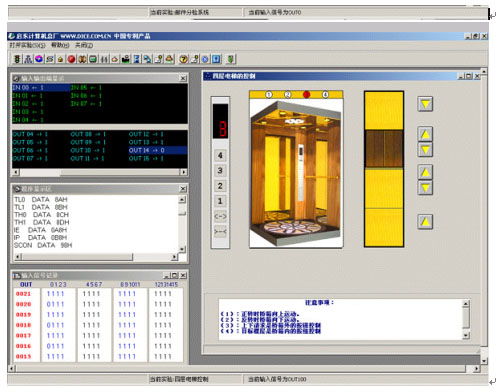This screenshot has height=392, width=498.
Task: Select floor 1 inside elevator panel
Action: tap(220, 201)
